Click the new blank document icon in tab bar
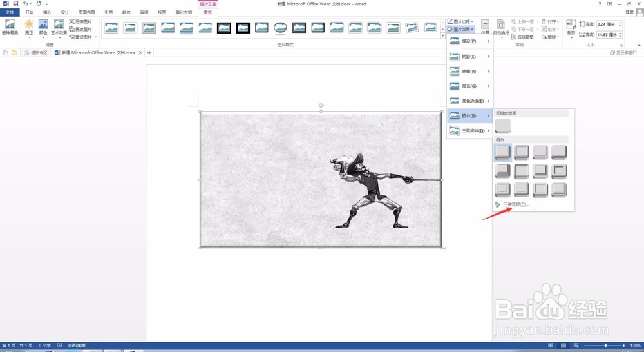 6,53
